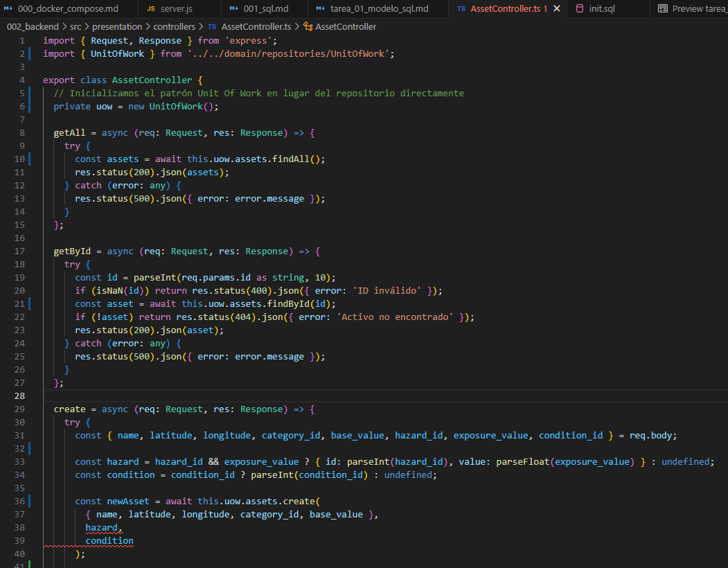Select the 001_sql.md tab

tap(264, 9)
